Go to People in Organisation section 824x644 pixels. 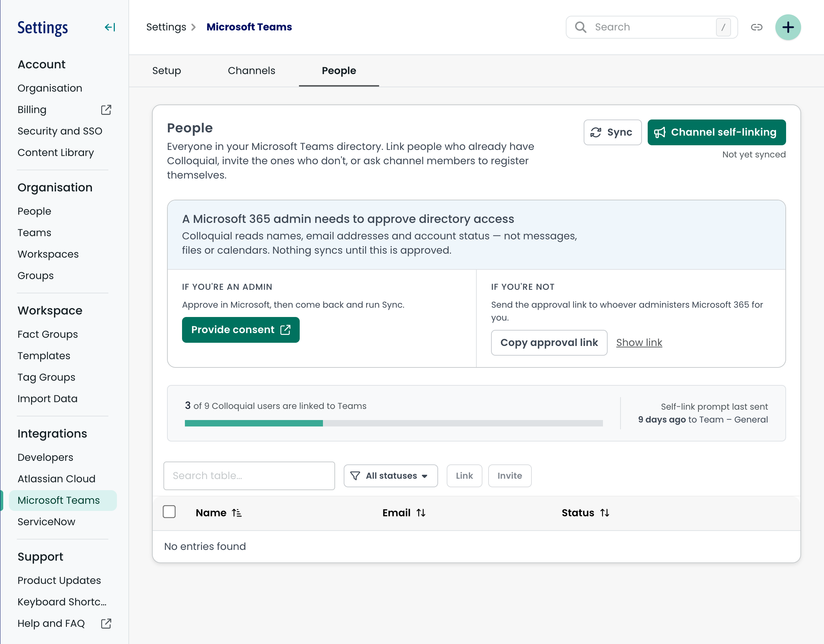(x=34, y=211)
